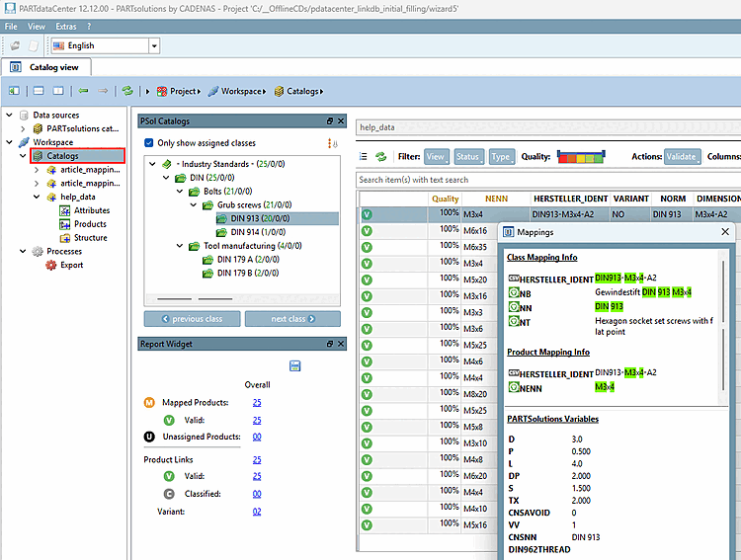The width and height of the screenshot is (741, 560).
Task: Open Variant count link 02
Action: tap(257, 512)
